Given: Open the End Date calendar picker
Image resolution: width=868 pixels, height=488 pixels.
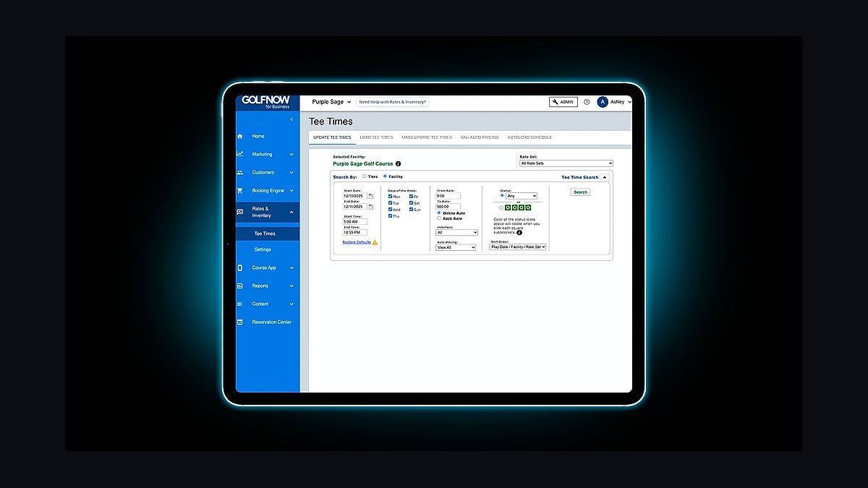Looking at the screenshot, I should tap(371, 207).
